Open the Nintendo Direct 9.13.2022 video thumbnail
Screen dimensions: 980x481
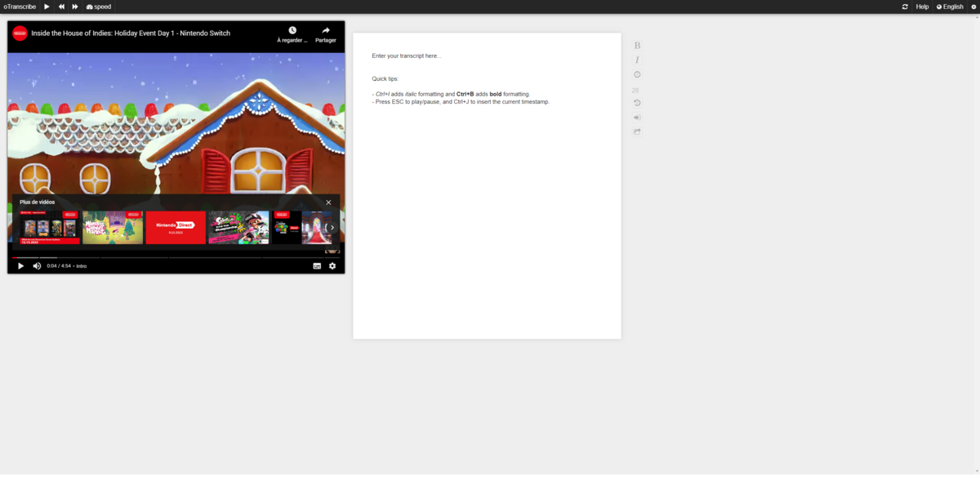coord(176,228)
